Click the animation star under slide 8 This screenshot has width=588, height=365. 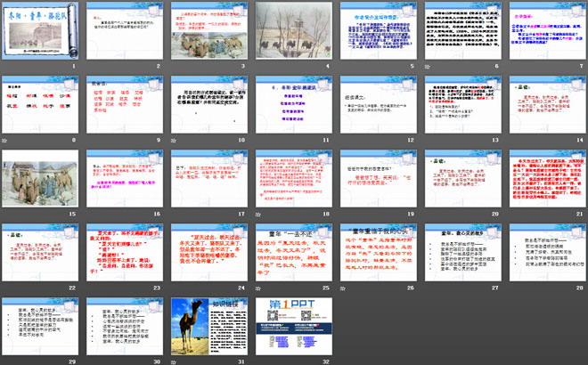pyautogui.click(x=4, y=141)
